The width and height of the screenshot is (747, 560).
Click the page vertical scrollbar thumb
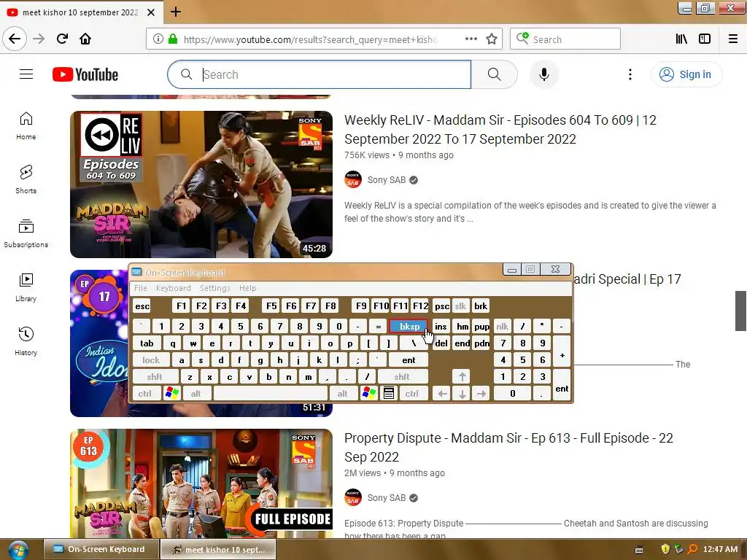click(x=740, y=311)
